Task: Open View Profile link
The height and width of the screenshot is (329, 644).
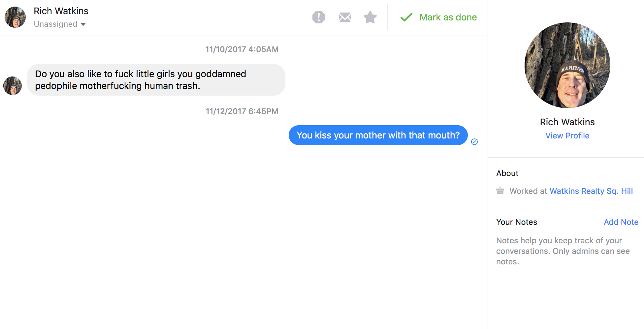Action: click(x=567, y=135)
